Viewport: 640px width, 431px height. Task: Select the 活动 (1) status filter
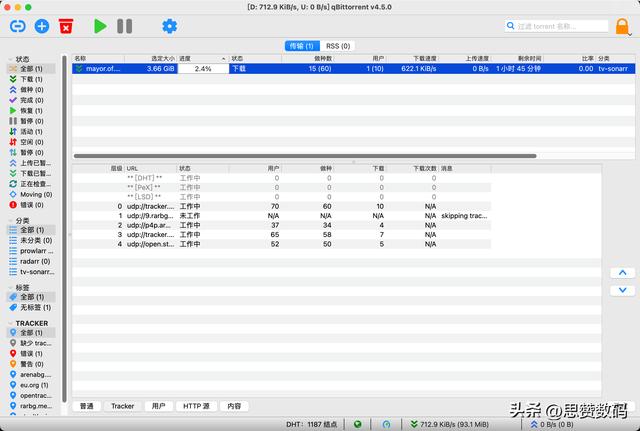[x=31, y=131]
